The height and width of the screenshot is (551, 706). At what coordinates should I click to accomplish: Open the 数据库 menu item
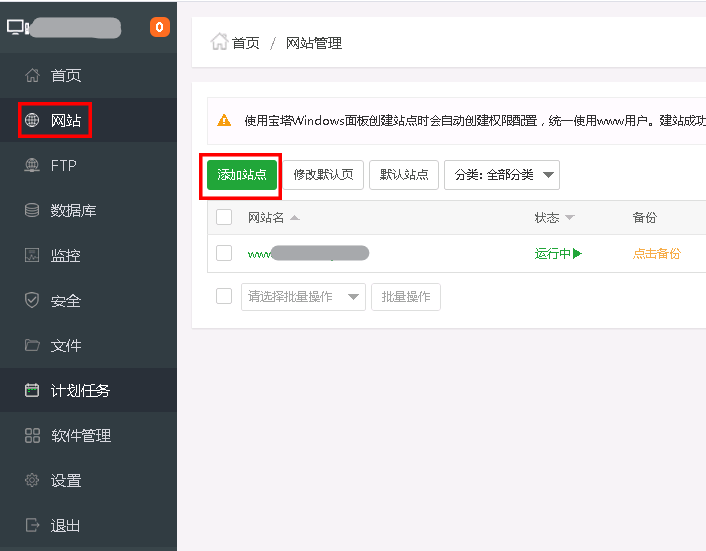(88, 210)
